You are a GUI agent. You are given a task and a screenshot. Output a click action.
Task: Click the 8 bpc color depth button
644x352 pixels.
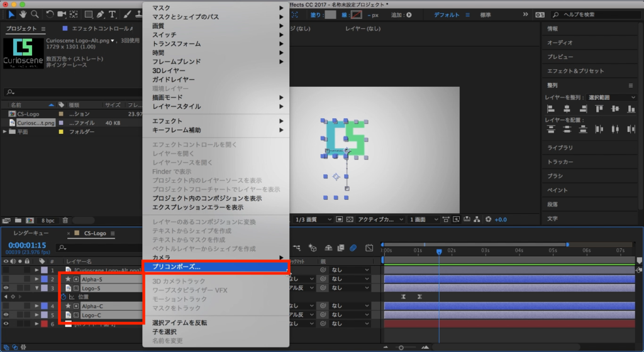(x=48, y=220)
